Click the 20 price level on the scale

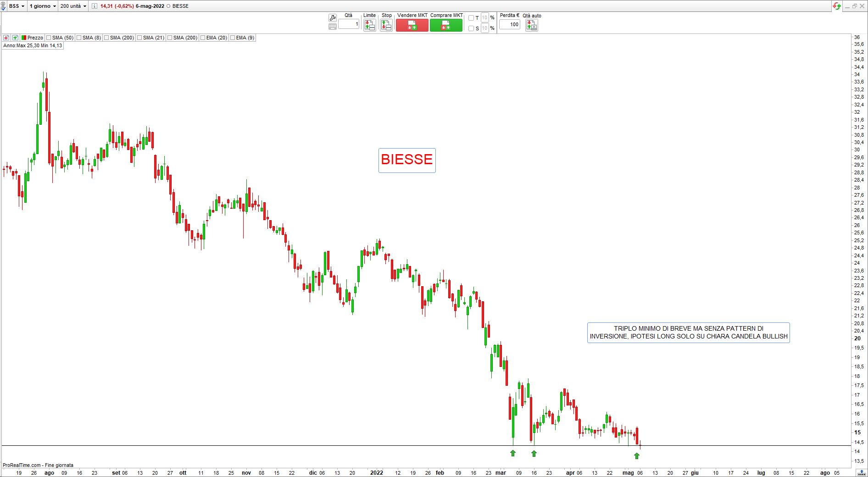(x=857, y=338)
